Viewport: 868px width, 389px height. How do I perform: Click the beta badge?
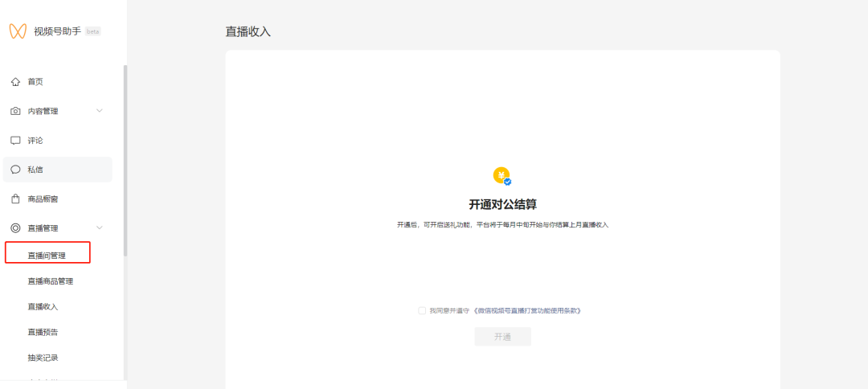[x=93, y=31]
